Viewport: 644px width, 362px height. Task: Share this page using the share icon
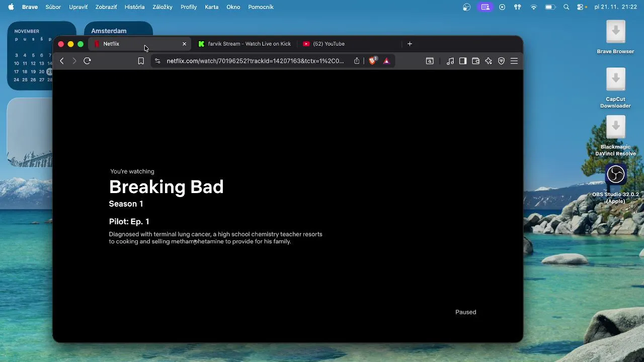(357, 61)
